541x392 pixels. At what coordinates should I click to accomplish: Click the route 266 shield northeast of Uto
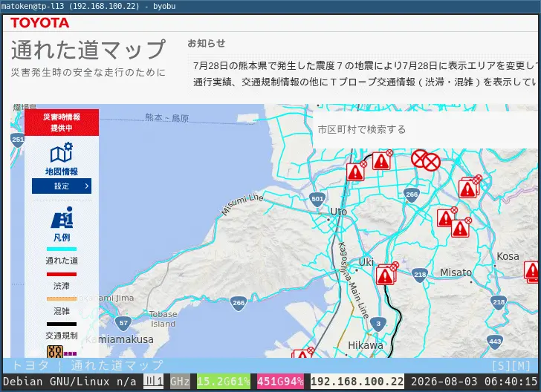(x=412, y=195)
